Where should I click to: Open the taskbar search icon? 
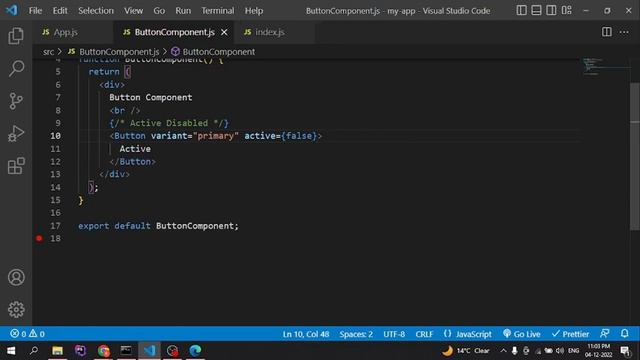(x=34, y=351)
